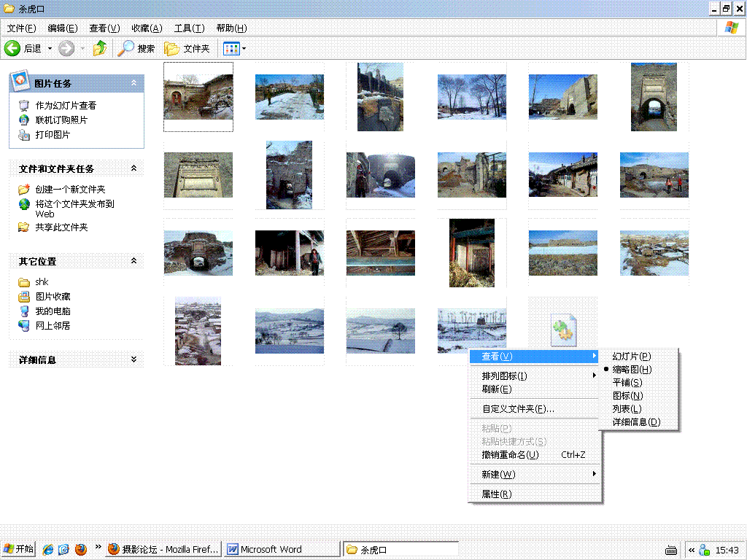Open the 工具(T) menu

tap(189, 28)
